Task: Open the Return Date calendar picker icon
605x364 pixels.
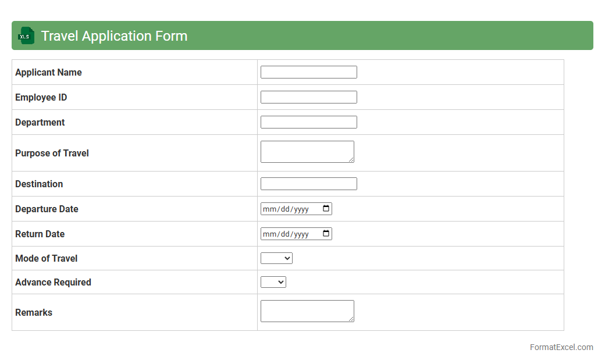Action: click(x=326, y=234)
